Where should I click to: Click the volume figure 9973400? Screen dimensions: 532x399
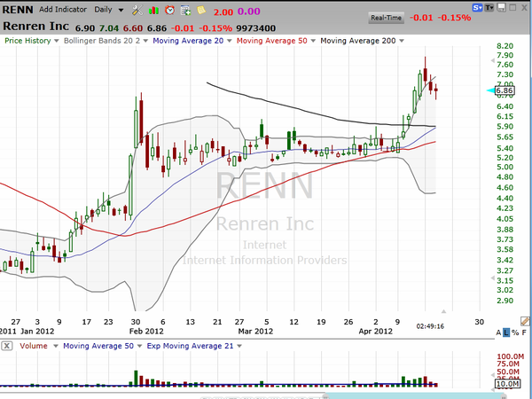point(256,28)
